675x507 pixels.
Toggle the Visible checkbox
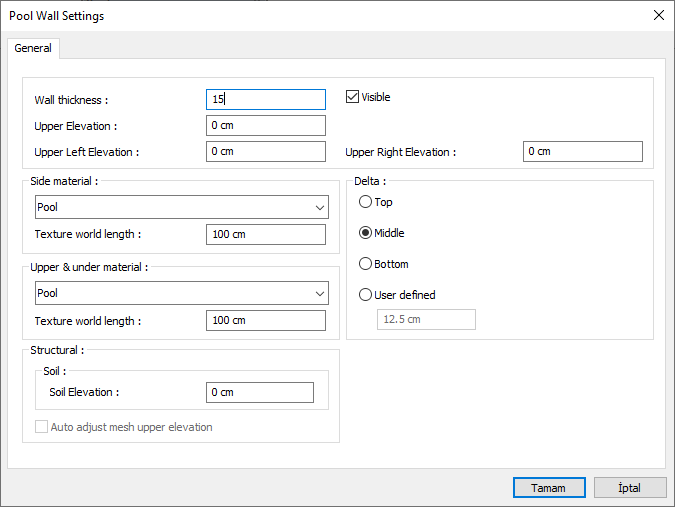(352, 97)
